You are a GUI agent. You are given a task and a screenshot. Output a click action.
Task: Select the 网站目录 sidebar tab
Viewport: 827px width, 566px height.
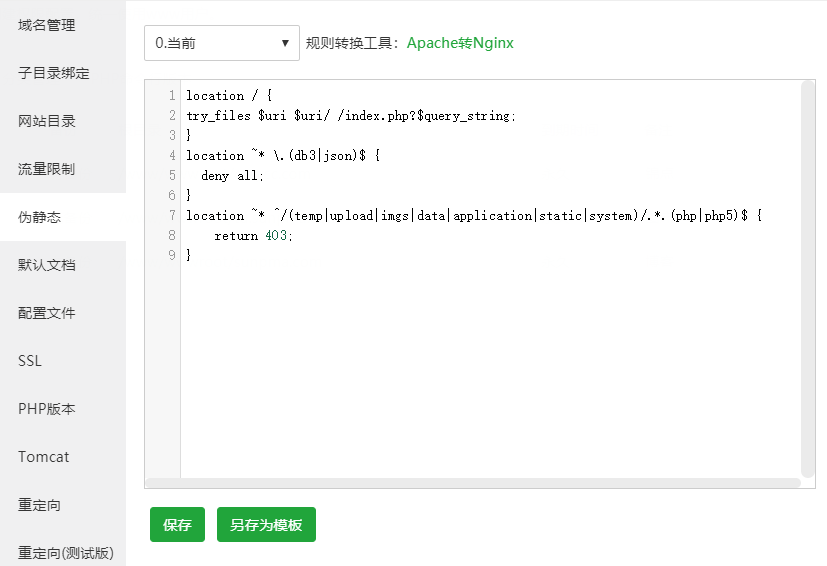[47, 121]
